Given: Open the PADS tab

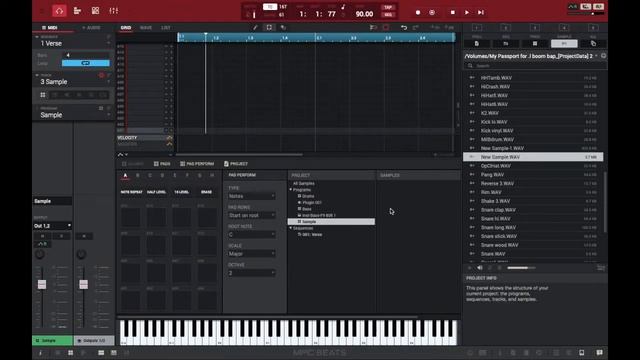Looking at the screenshot, I should tap(162, 164).
